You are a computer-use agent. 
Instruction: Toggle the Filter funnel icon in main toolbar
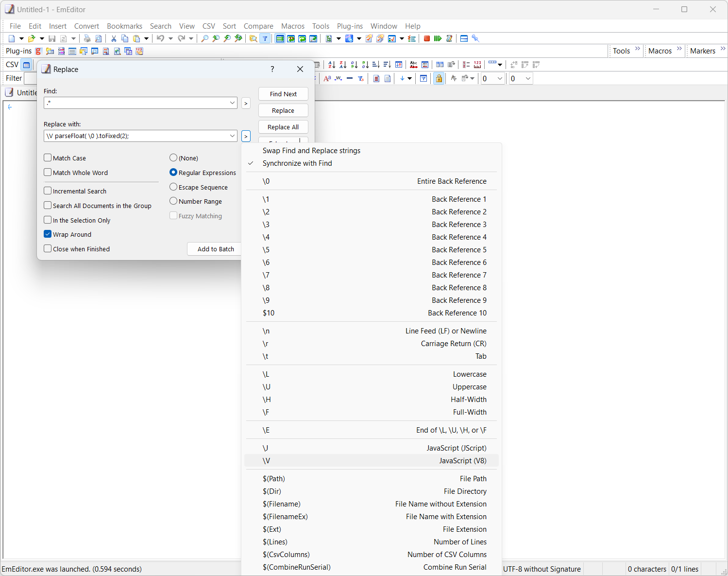(x=265, y=38)
